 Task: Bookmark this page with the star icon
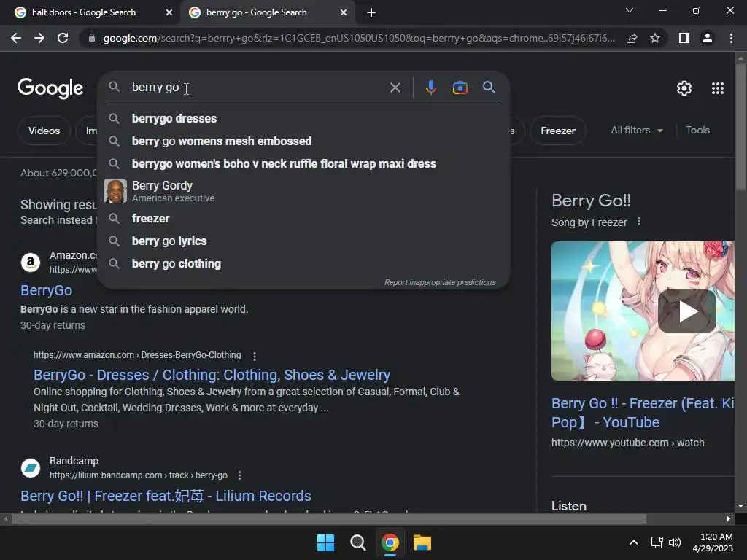click(655, 38)
